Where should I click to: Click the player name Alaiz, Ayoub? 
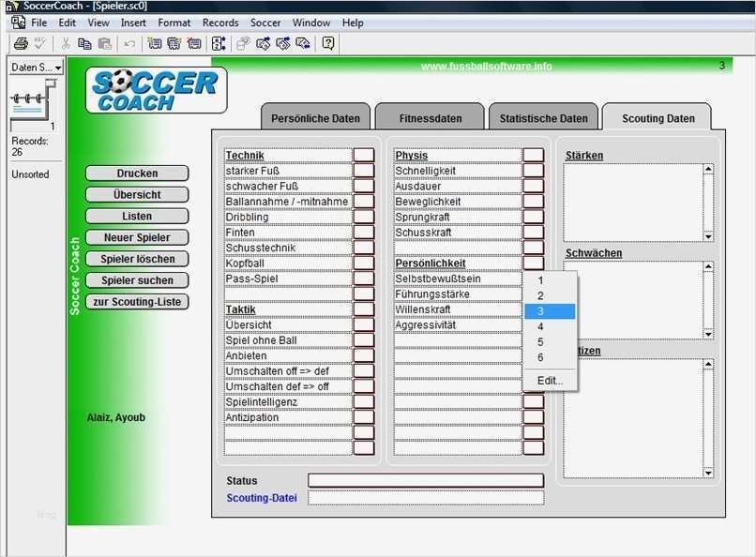(115, 417)
